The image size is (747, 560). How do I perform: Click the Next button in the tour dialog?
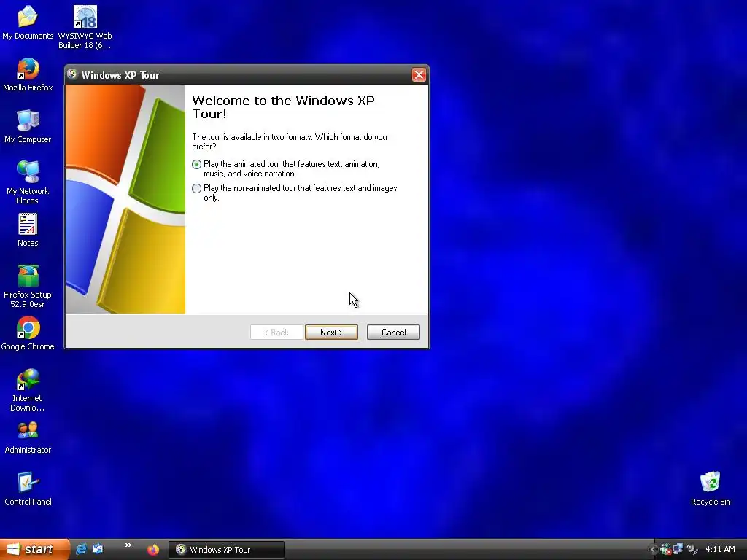click(331, 332)
